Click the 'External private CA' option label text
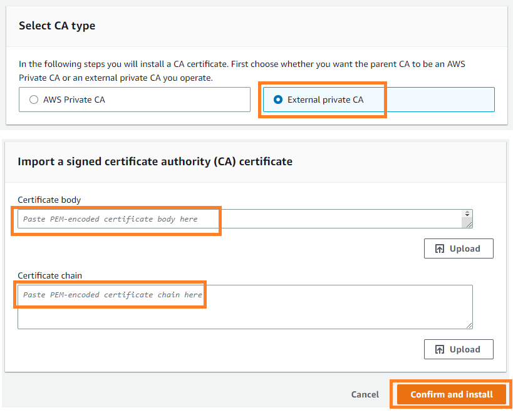 pyautogui.click(x=326, y=100)
